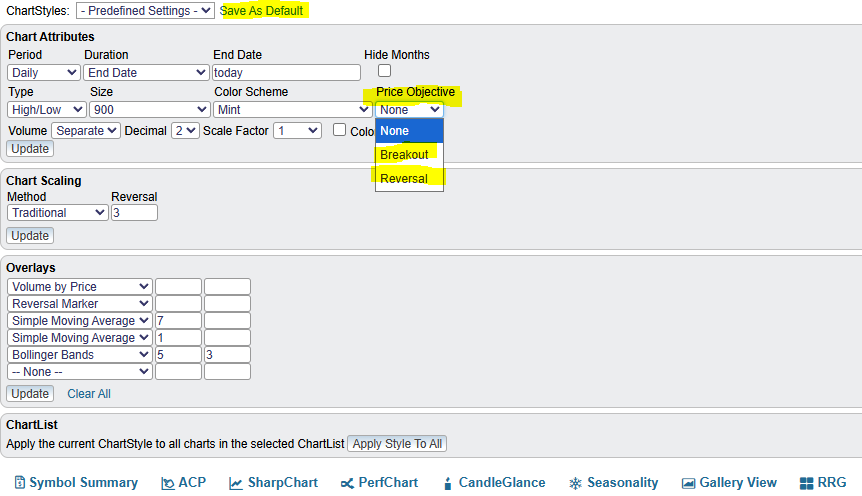Open the Duration dropdown set to End Date
The height and width of the screenshot is (496, 862).
click(x=146, y=73)
